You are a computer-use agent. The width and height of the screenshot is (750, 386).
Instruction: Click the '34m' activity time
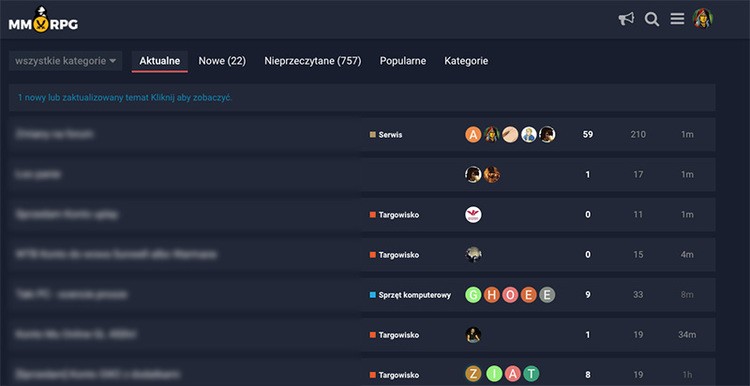(x=687, y=335)
